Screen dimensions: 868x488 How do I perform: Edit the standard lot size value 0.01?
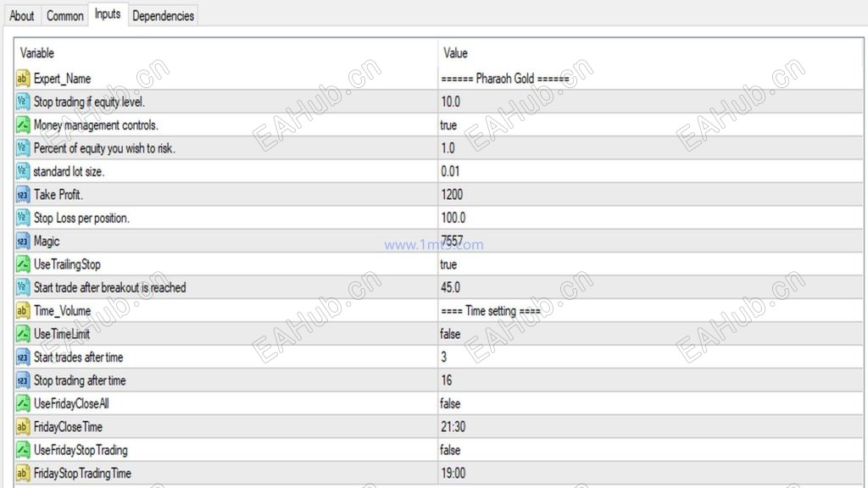coord(451,171)
